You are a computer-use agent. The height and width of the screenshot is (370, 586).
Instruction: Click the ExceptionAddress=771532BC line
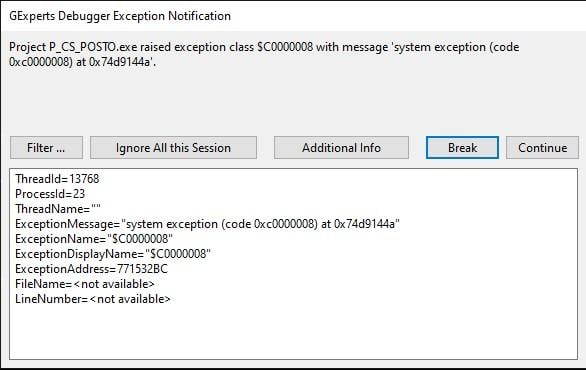pyautogui.click(x=92, y=269)
